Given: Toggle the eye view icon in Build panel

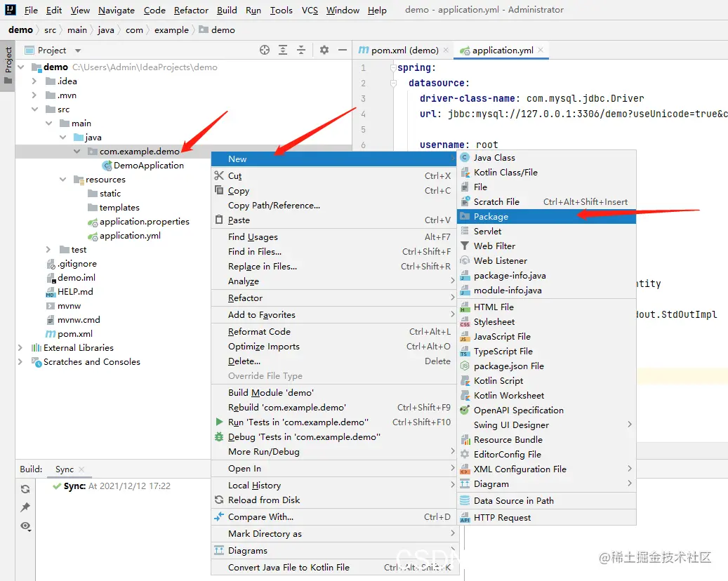Looking at the screenshot, I should point(25,526).
